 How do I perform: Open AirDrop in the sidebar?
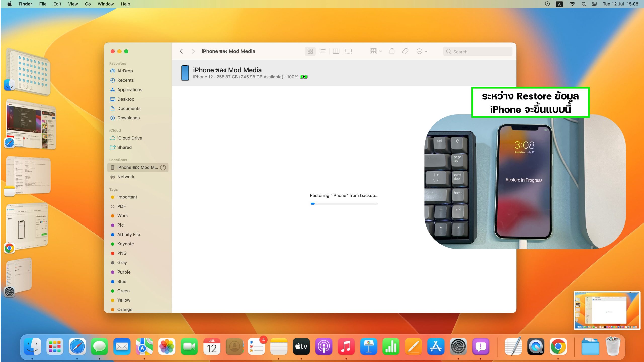(125, 71)
